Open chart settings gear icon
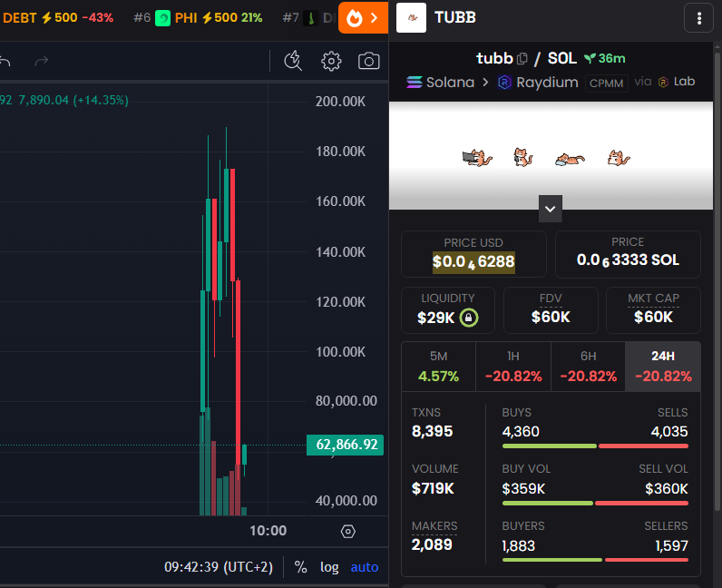The image size is (722, 588). (x=331, y=61)
